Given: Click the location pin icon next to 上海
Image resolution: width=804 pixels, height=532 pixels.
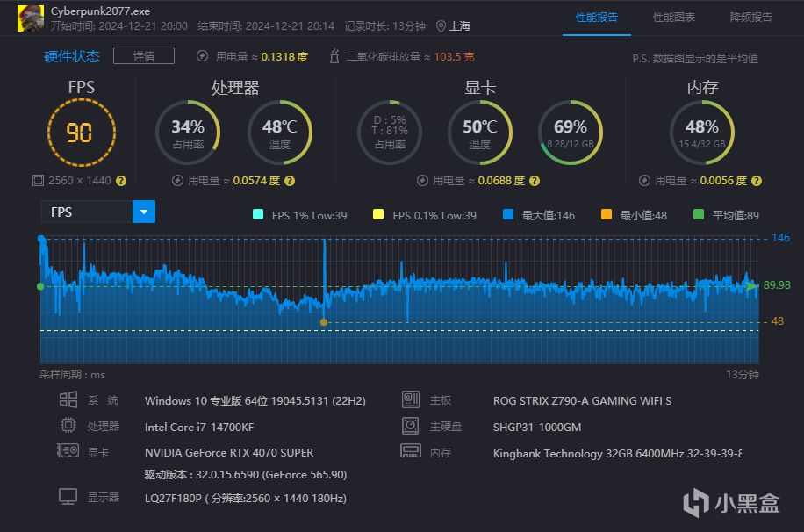Looking at the screenshot, I should (x=441, y=26).
